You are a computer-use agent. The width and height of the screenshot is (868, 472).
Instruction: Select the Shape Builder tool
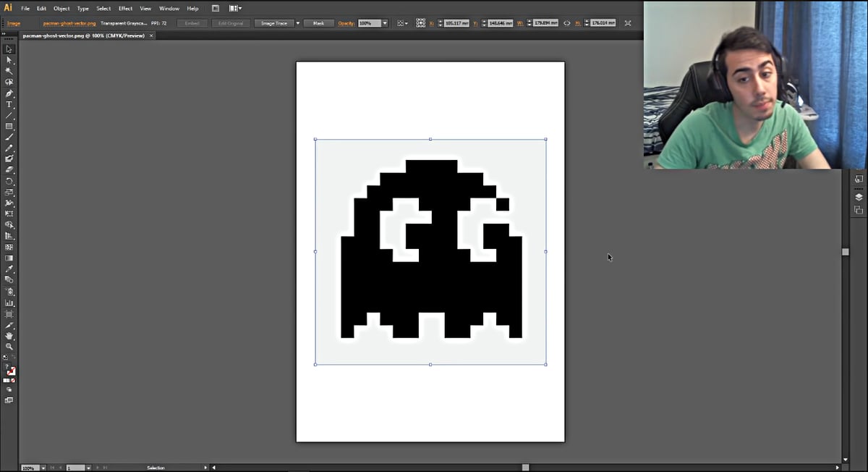click(9, 225)
